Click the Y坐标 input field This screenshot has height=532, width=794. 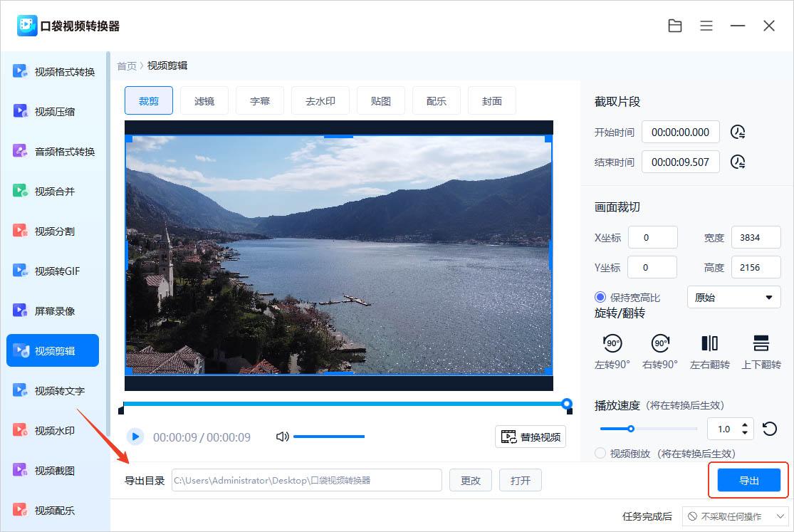(652, 267)
